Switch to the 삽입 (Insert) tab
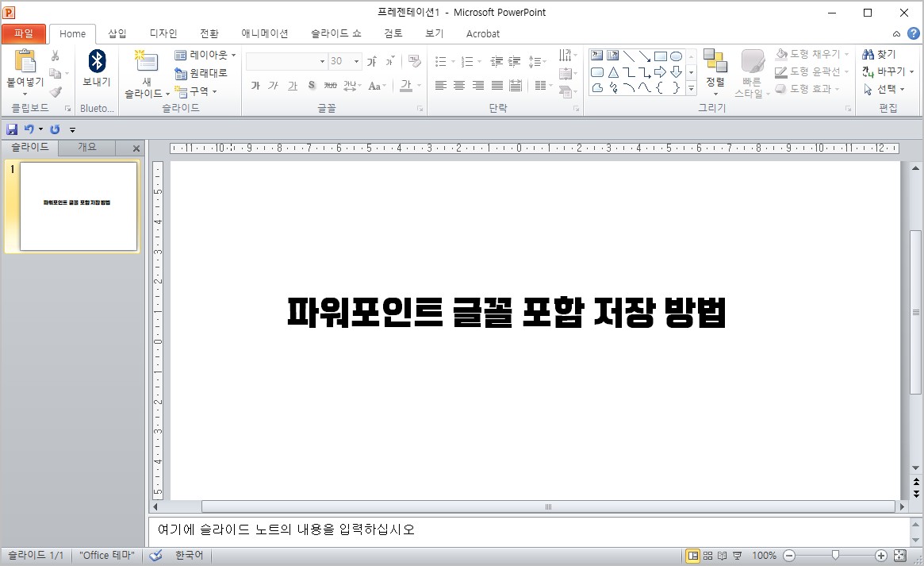924x566 pixels. [x=117, y=33]
